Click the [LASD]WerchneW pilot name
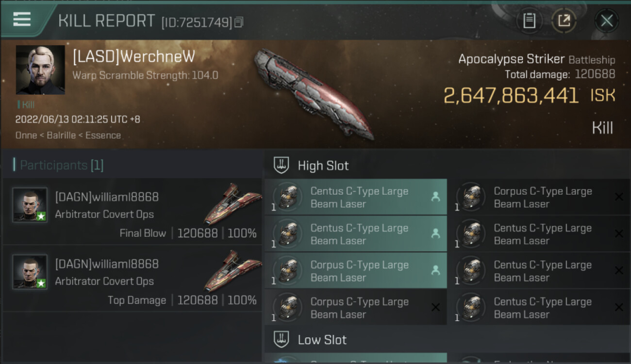631x364 pixels. click(133, 57)
